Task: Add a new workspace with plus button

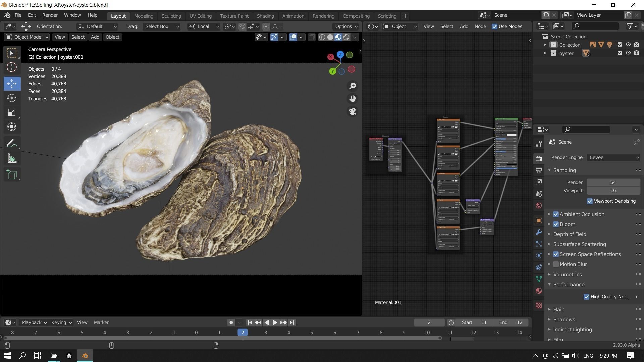Action: 405,16
